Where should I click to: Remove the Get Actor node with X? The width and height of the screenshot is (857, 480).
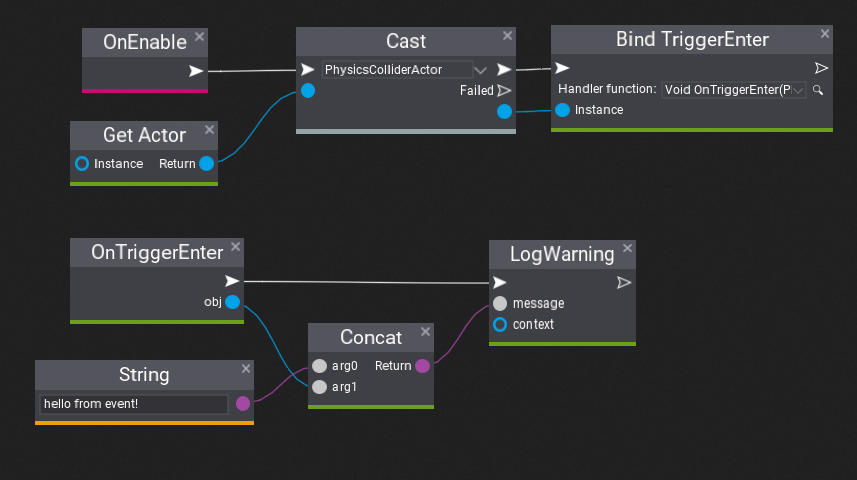[209, 130]
